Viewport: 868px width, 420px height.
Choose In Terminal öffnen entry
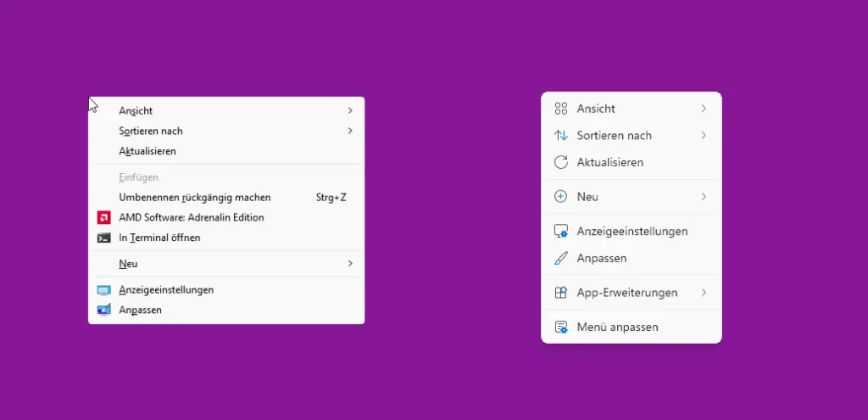coord(226,238)
